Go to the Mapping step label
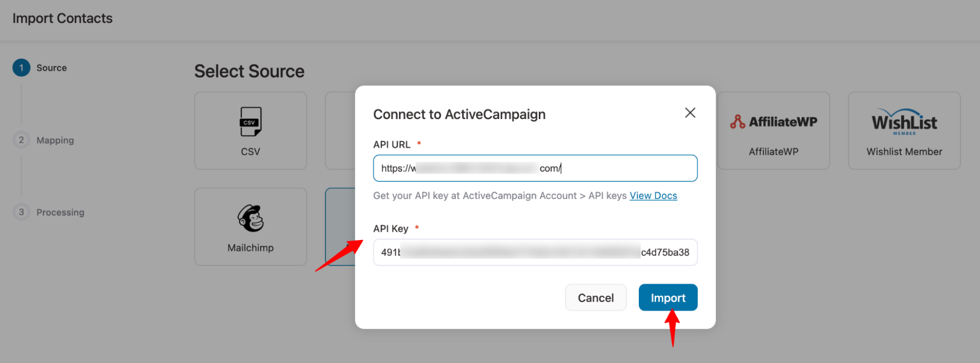 coord(55,141)
